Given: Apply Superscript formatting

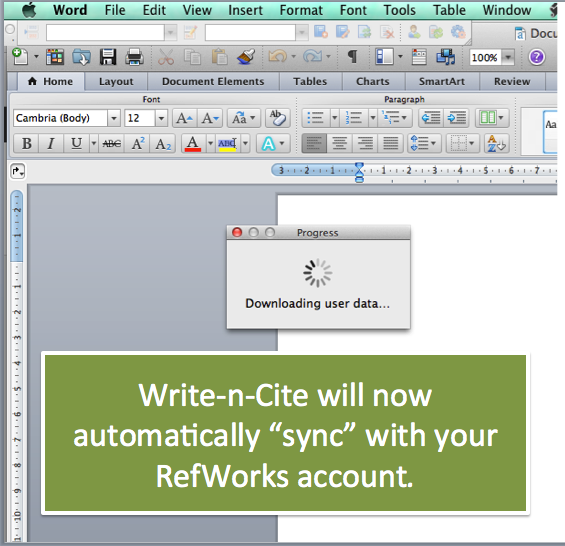Looking at the screenshot, I should click(x=138, y=144).
